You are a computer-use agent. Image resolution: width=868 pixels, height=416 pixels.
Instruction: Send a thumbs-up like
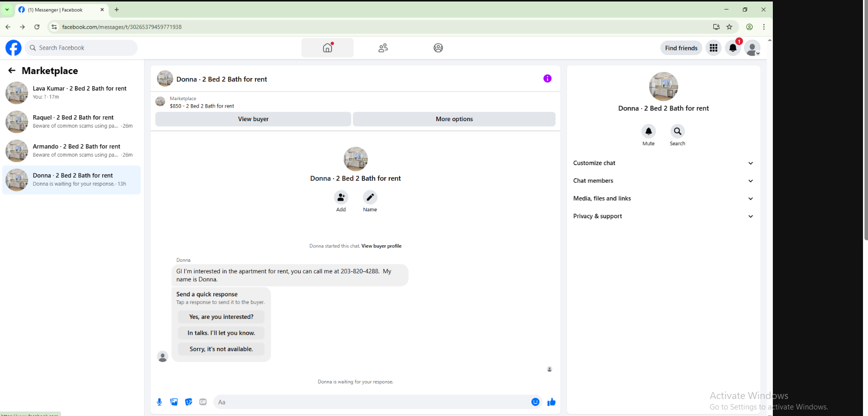551,402
